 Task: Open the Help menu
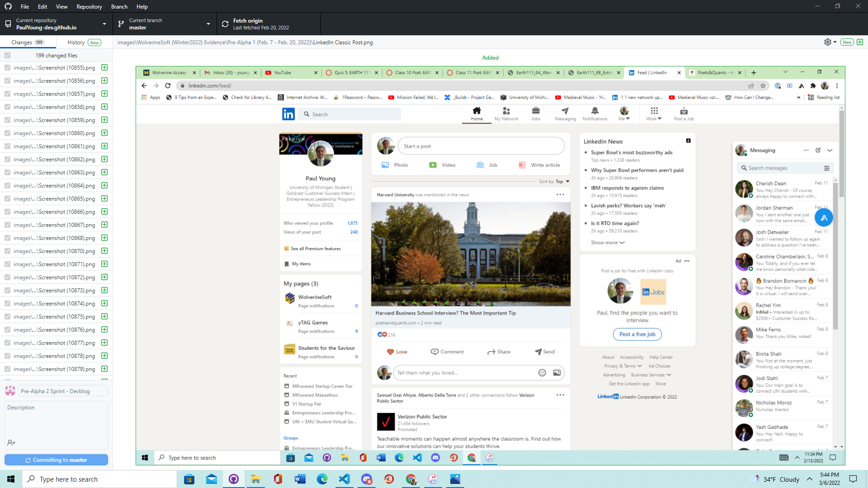pos(142,6)
